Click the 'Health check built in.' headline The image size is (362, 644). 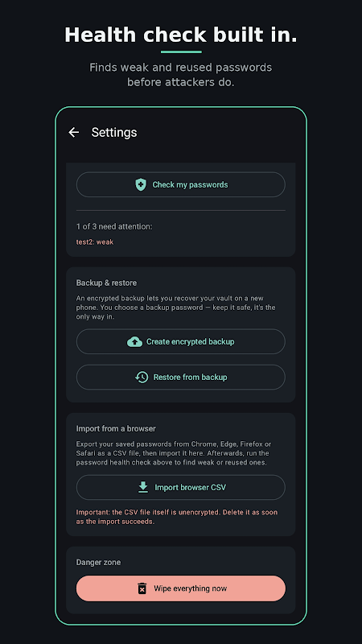(181, 35)
